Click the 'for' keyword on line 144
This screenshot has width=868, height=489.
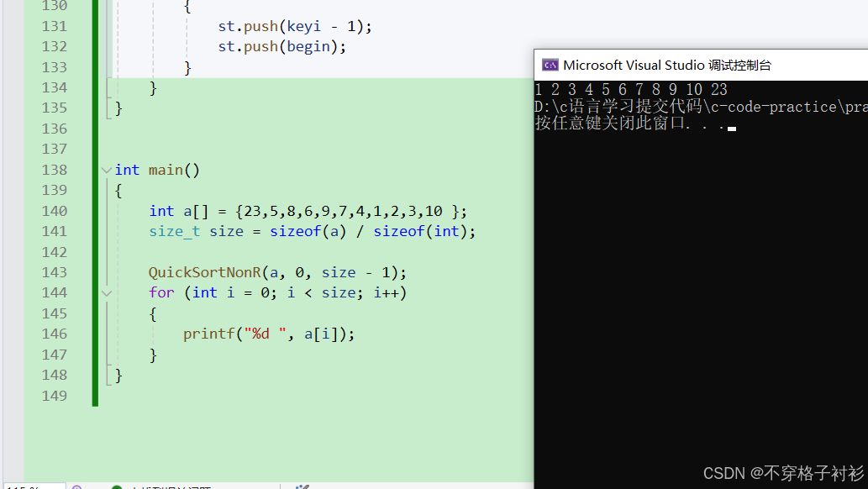click(161, 292)
